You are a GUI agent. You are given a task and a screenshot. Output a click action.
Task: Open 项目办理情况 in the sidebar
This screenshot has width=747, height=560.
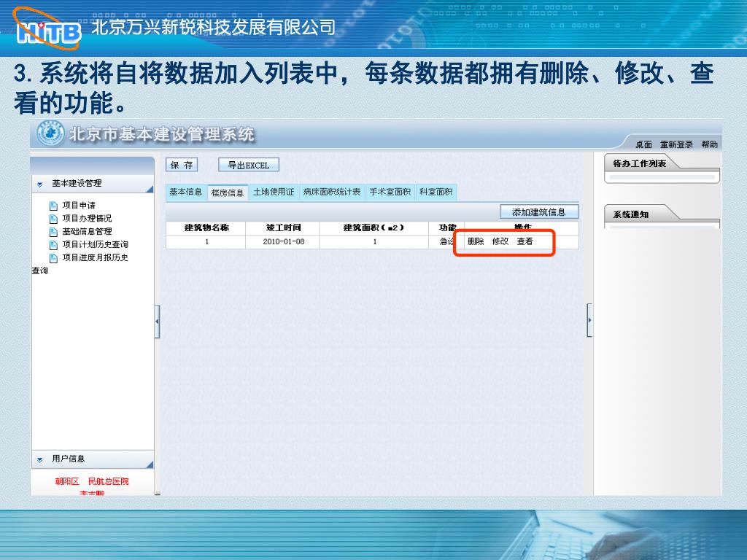point(88,218)
